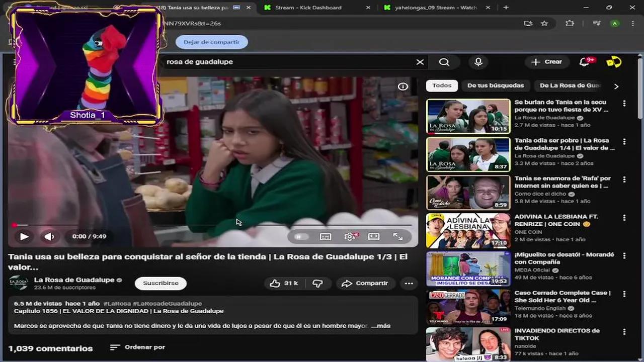The height and width of the screenshot is (362, 644).
Task: Open the video in fullscreen
Action: coord(398,236)
